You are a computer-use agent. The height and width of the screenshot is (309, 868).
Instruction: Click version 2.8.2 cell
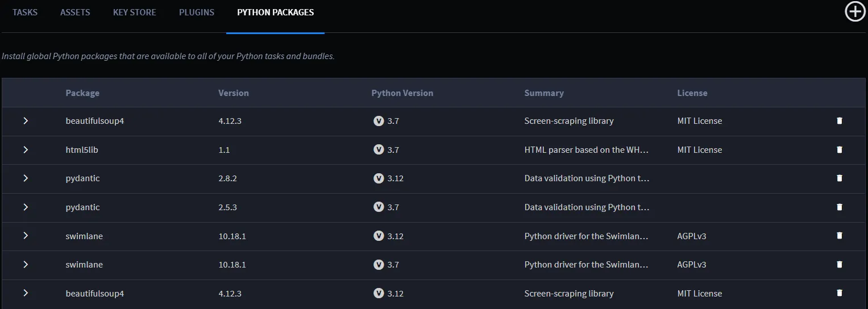click(227, 178)
